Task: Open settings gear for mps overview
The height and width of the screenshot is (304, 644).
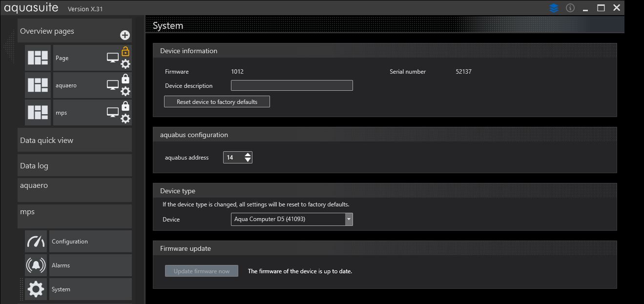Action: pyautogui.click(x=125, y=119)
